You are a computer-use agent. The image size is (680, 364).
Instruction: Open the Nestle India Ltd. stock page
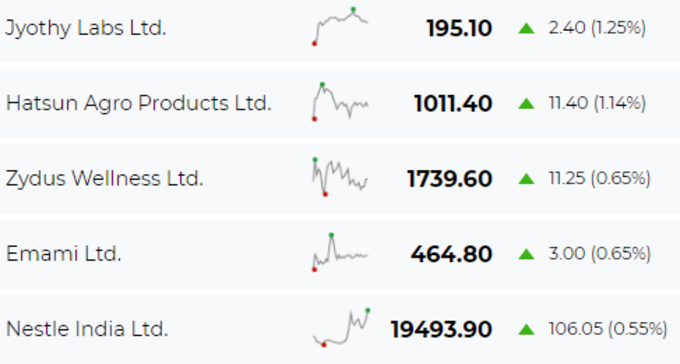87,329
